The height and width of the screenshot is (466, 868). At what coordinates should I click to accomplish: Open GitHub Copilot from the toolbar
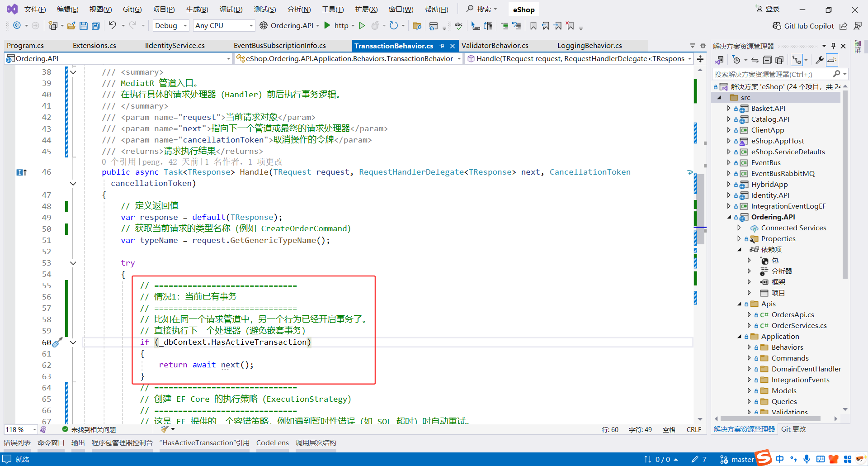pyautogui.click(x=803, y=26)
